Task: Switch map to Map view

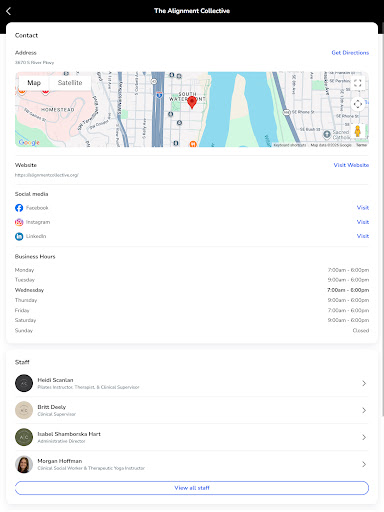Action: [x=34, y=83]
